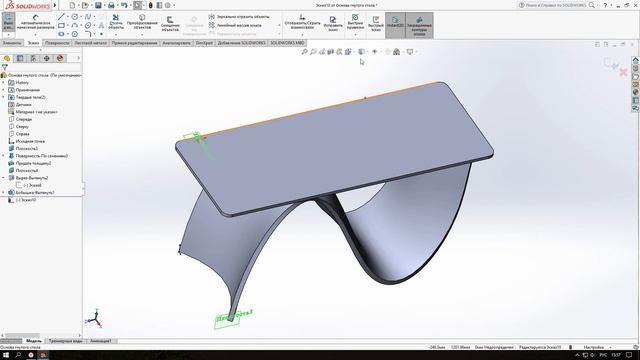Print the document
The height and width of the screenshot is (360, 640).
(111, 5)
